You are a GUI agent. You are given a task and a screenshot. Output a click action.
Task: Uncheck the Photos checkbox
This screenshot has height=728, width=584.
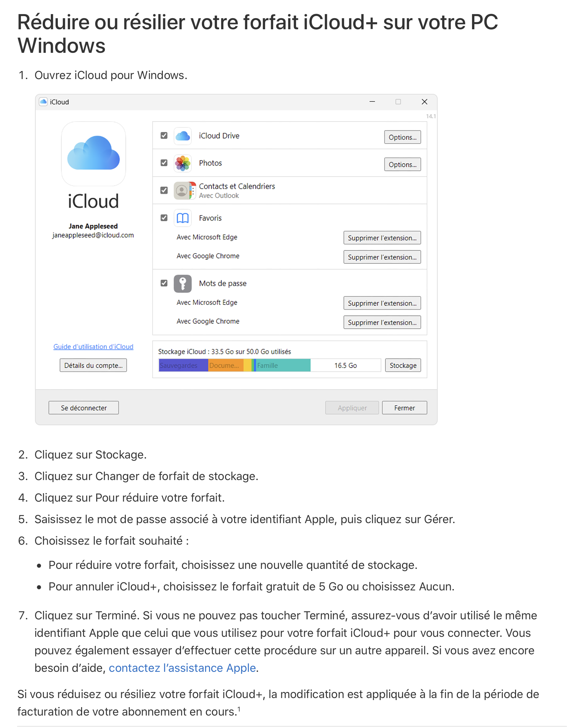click(164, 163)
